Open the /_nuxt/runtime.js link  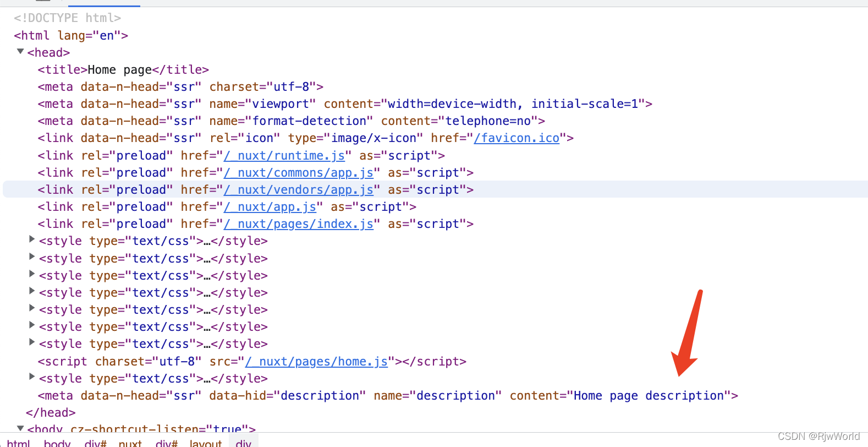tap(284, 156)
